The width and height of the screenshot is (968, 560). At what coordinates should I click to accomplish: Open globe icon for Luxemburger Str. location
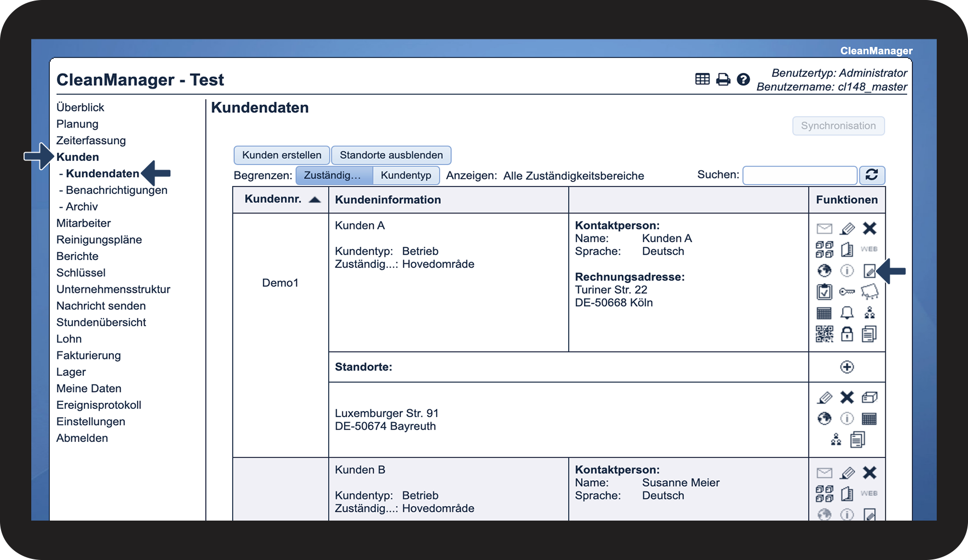(x=824, y=419)
